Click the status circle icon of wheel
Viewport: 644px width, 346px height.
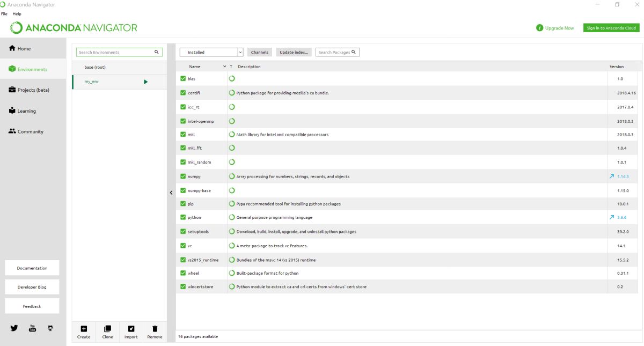tap(232, 273)
